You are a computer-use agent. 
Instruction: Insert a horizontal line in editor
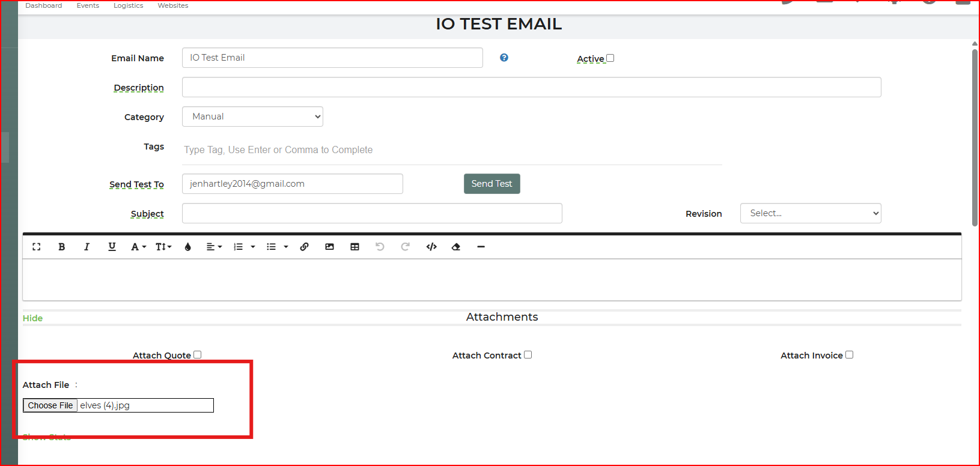tap(481, 247)
